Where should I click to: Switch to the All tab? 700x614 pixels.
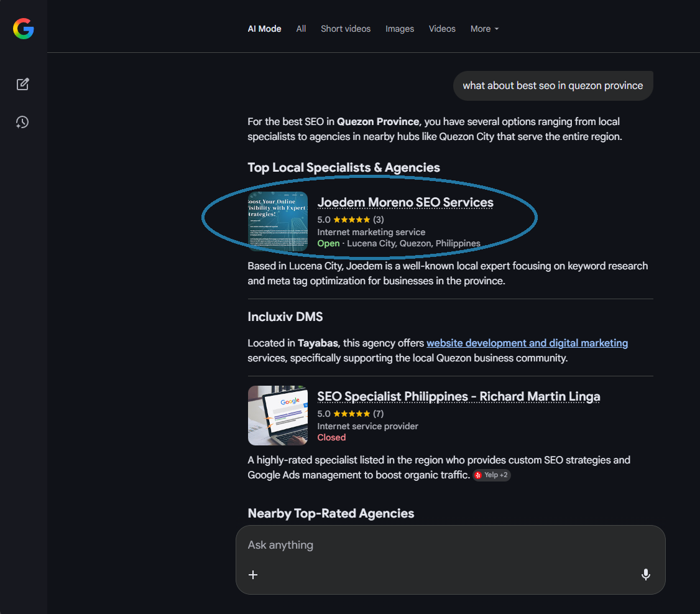pyautogui.click(x=301, y=29)
